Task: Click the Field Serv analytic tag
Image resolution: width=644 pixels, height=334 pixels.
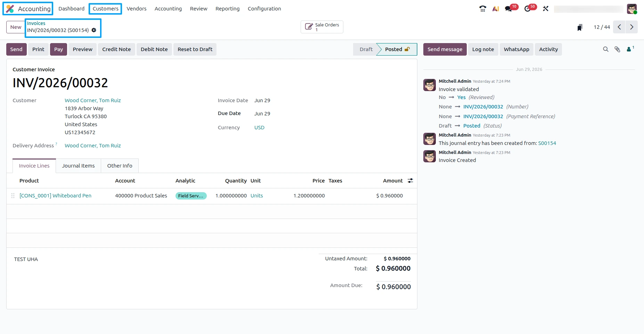Action: point(191,196)
